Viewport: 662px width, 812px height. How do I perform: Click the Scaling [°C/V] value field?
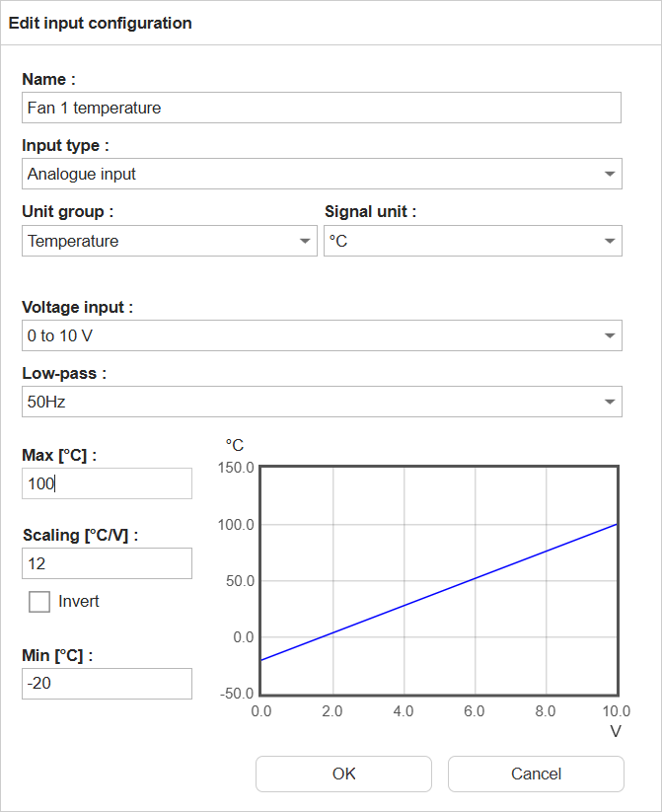pos(107,563)
